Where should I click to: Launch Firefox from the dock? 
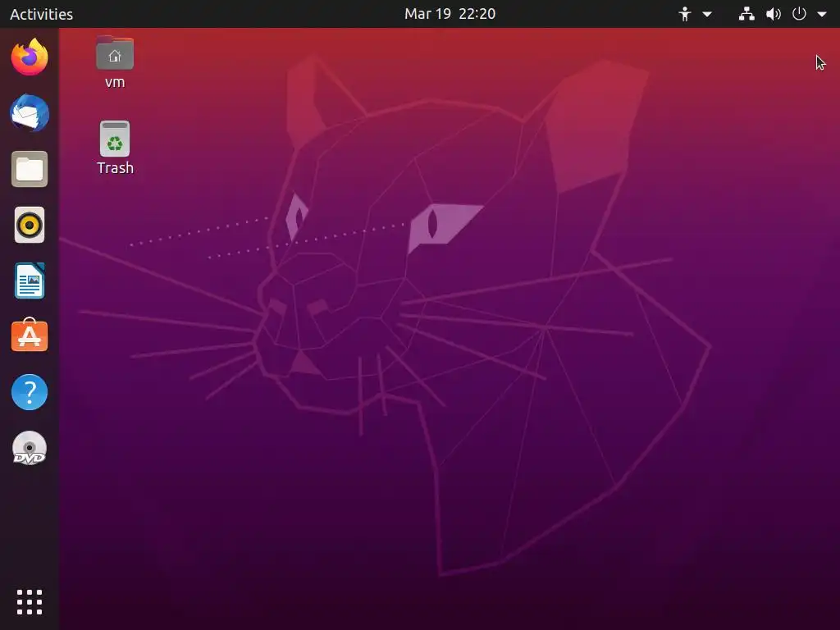30,57
